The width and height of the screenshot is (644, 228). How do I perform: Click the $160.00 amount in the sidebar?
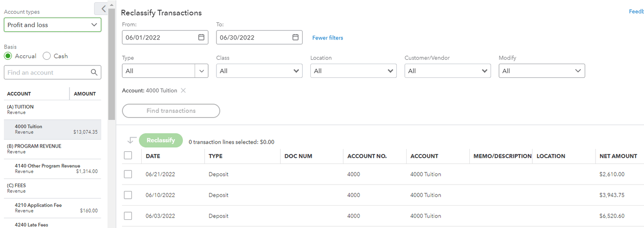[89, 211]
